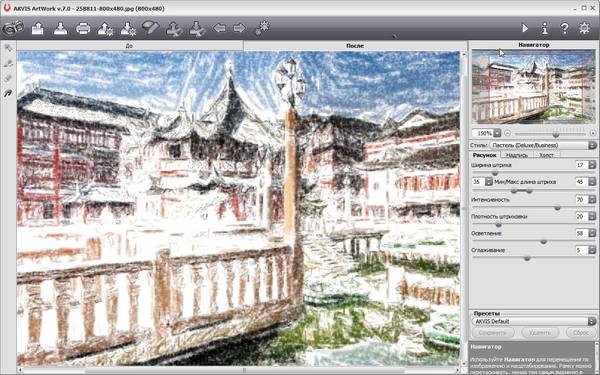The height and width of the screenshot is (375, 600).
Task: Click the Navigator preview thumbnail
Action: (533, 86)
